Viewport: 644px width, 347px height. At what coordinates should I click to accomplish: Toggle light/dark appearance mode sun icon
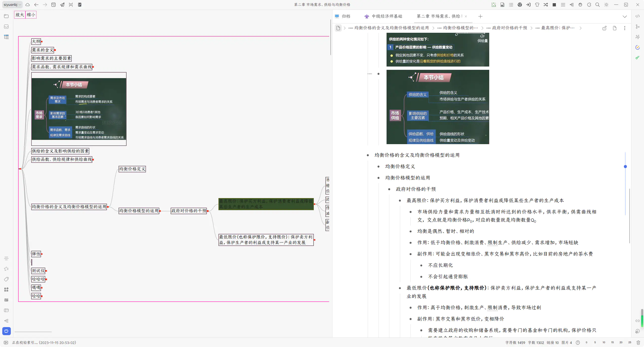(x=606, y=5)
